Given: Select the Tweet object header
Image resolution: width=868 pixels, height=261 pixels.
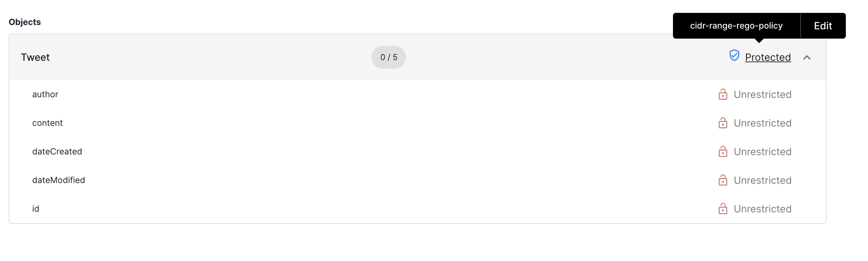Looking at the screenshot, I should click(x=418, y=57).
